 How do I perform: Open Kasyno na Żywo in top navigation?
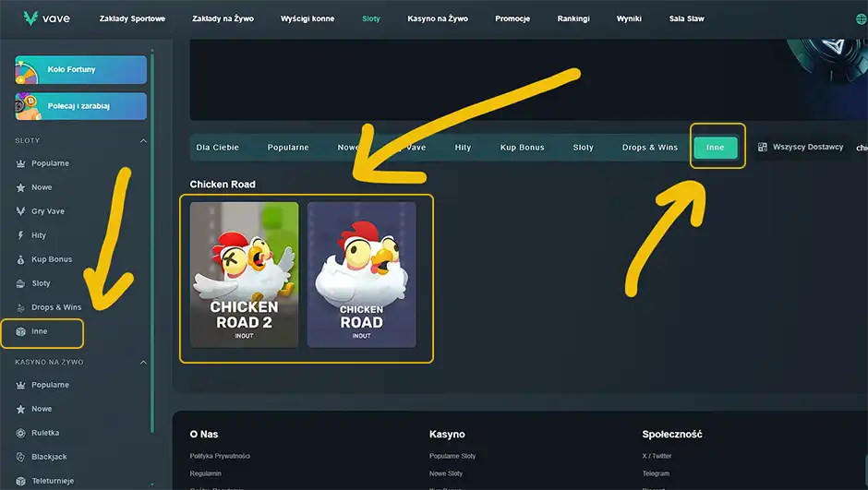tap(438, 18)
